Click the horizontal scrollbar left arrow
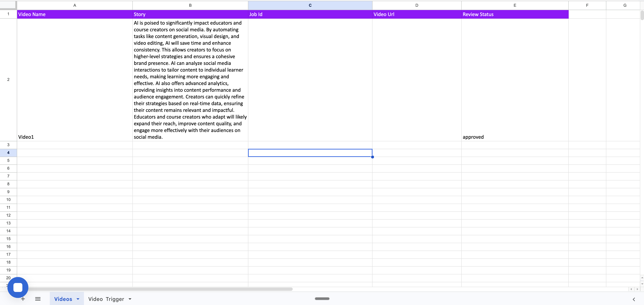The height and width of the screenshot is (305, 644). coord(632,289)
